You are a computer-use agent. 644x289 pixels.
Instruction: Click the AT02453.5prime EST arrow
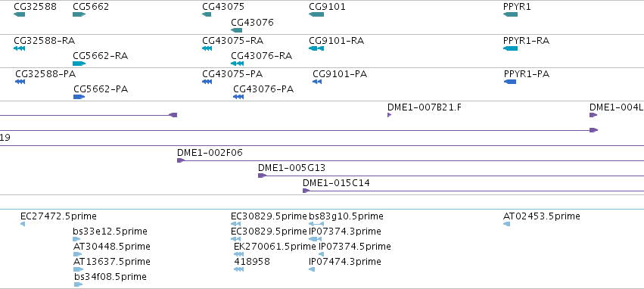pos(507,224)
